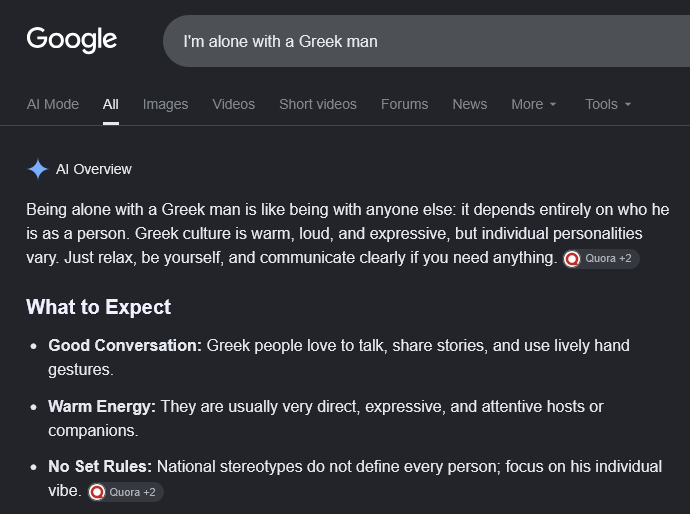Click the blue AI Overview sparkle icon

[x=38, y=169]
